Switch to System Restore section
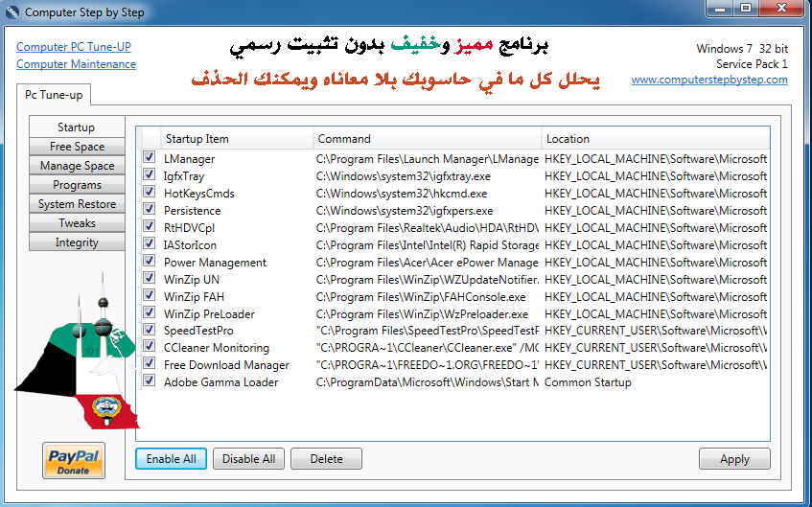 77,204
